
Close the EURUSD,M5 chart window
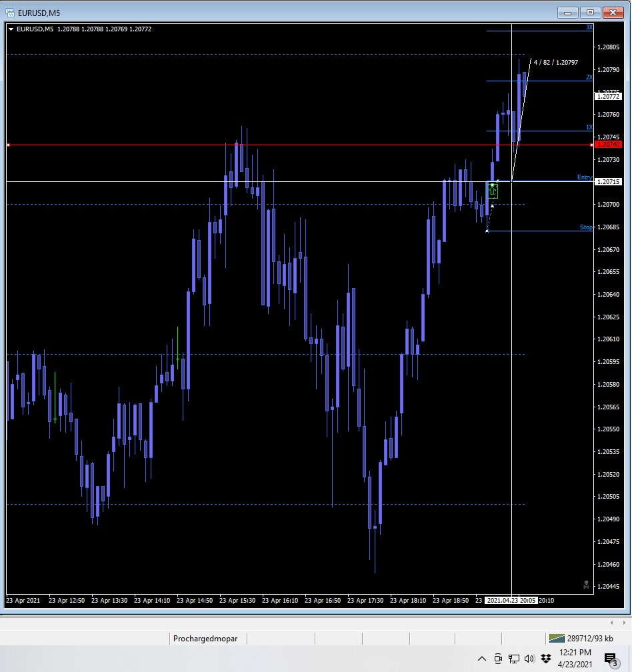(613, 13)
